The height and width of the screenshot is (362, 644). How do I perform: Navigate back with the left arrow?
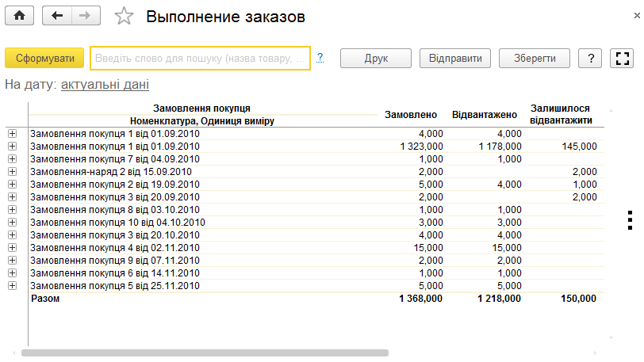pos(57,16)
